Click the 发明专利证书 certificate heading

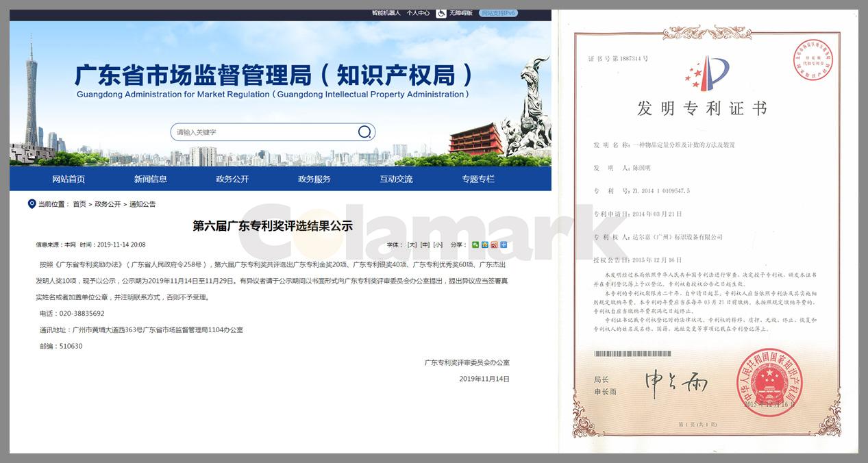click(702, 108)
